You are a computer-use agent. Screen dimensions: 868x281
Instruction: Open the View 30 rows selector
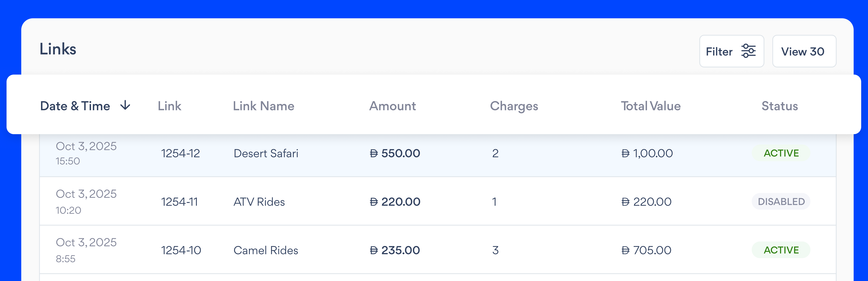coord(804,51)
